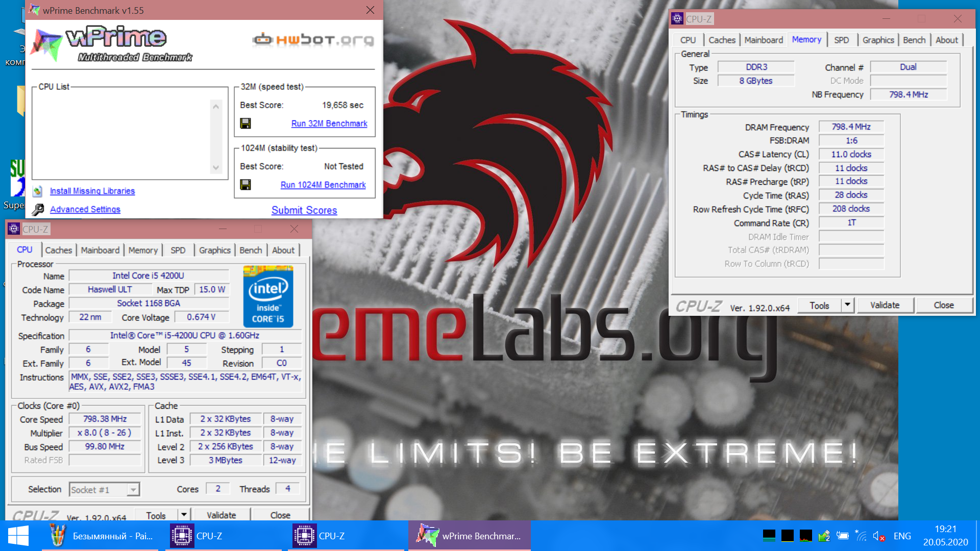Click the CPU List scroll up arrow
This screenshot has width=980, height=551.
point(216,107)
